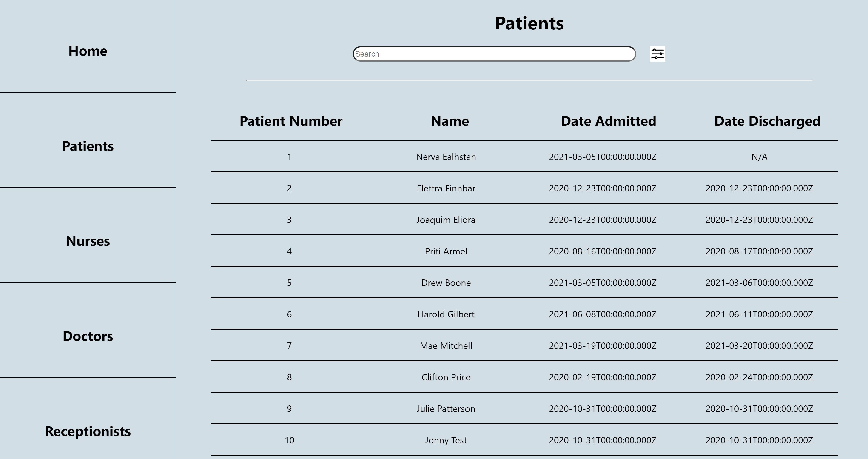Open Elettra Finnbar's patient record

tap(446, 188)
